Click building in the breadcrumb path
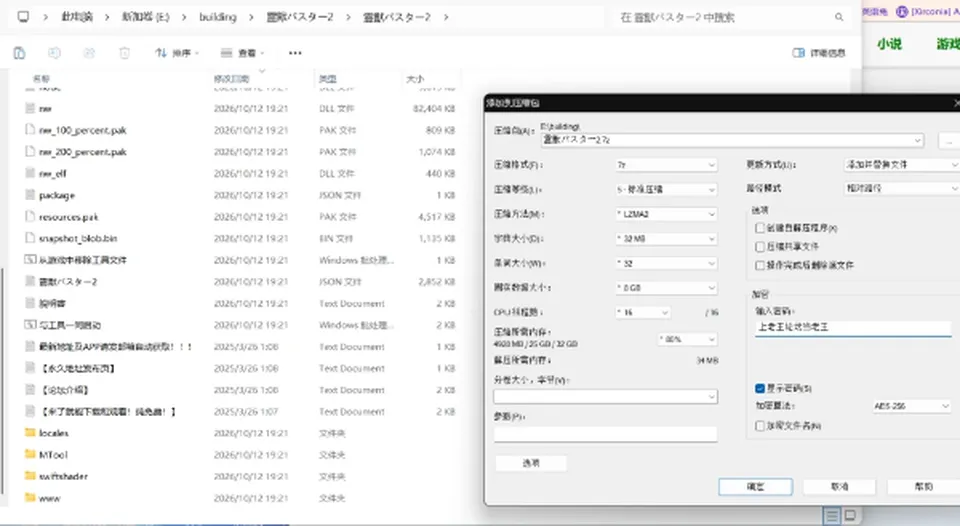Screen dimensions: 960x526 [x=218, y=17]
